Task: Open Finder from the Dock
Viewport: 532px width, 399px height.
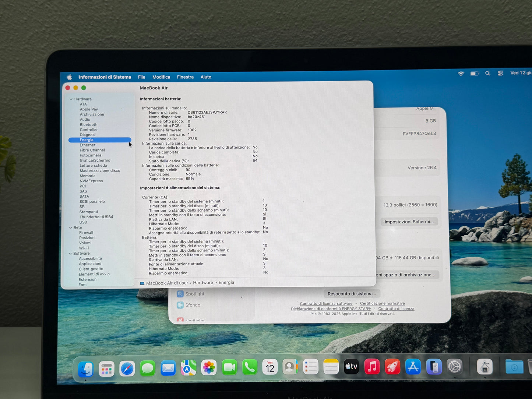Action: [x=86, y=369]
